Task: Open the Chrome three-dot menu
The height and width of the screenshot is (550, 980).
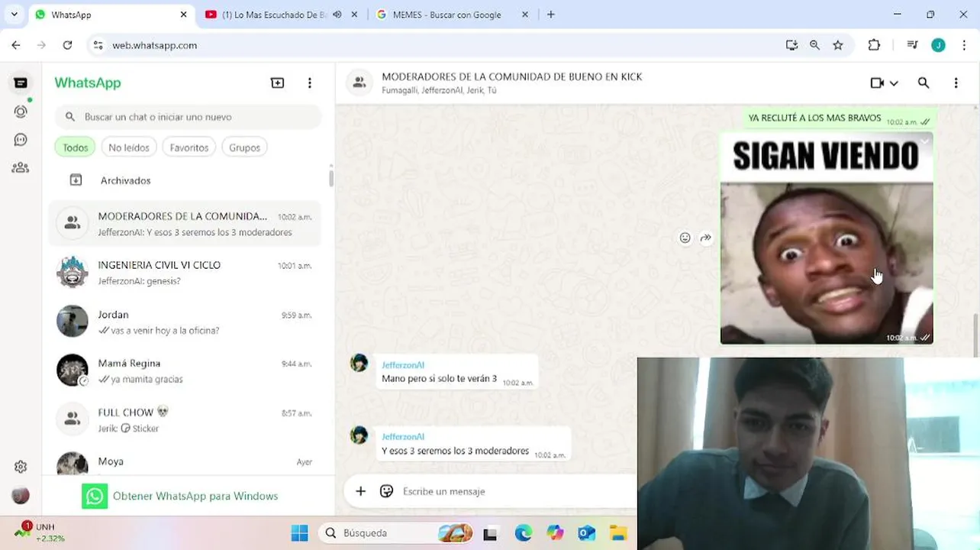Action: pyautogui.click(x=964, y=45)
